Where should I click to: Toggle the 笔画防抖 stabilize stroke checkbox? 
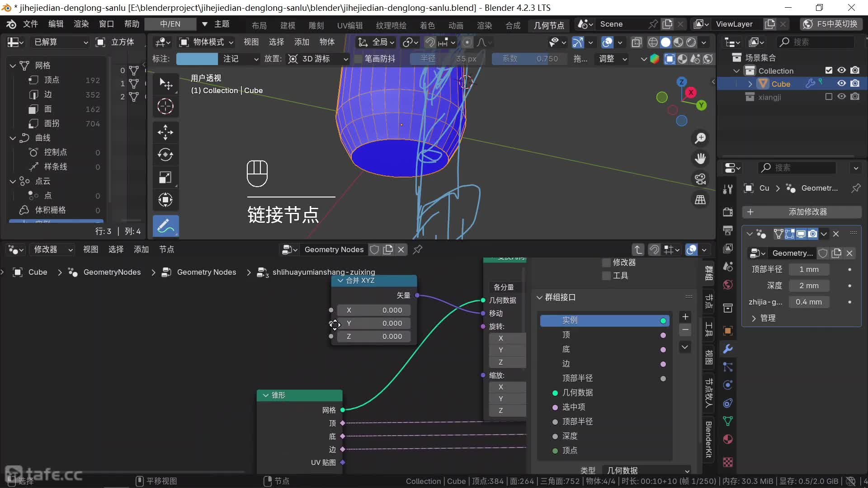pyautogui.click(x=359, y=59)
